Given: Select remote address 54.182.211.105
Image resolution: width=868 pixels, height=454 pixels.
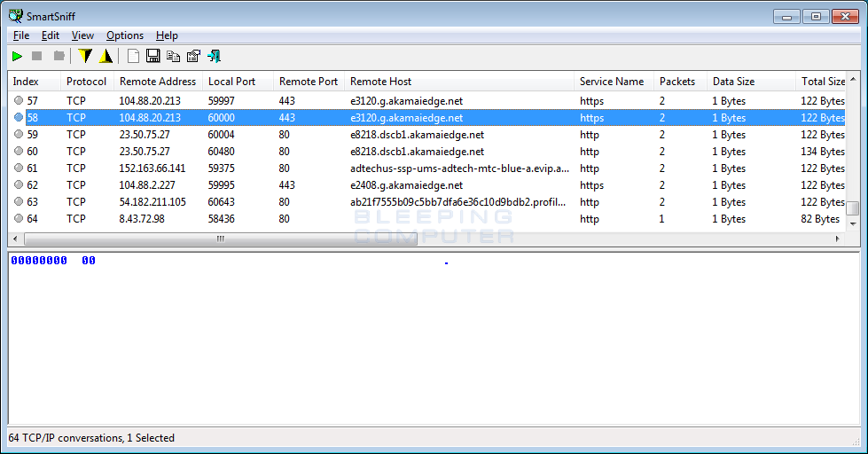Looking at the screenshot, I should 152,202.
